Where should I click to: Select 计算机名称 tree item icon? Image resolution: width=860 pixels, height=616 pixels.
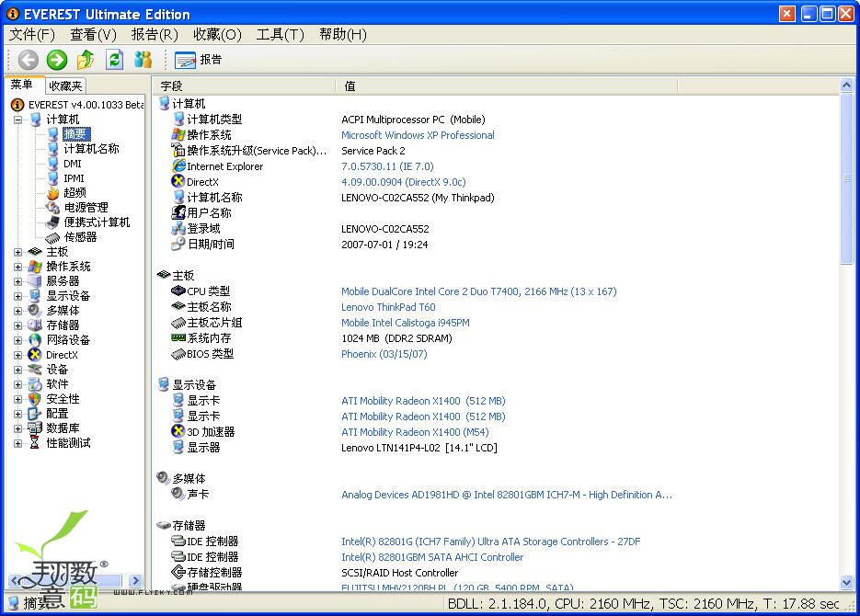[52, 149]
